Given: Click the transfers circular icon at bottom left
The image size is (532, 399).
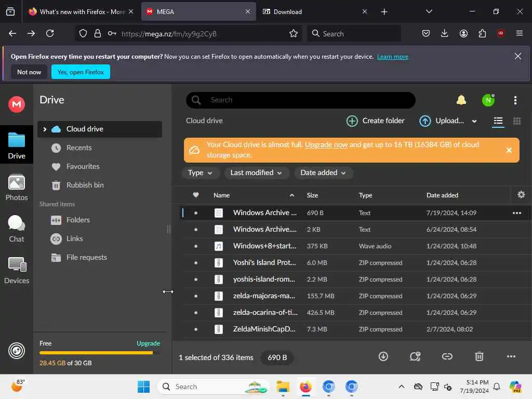Looking at the screenshot, I should (x=17, y=351).
